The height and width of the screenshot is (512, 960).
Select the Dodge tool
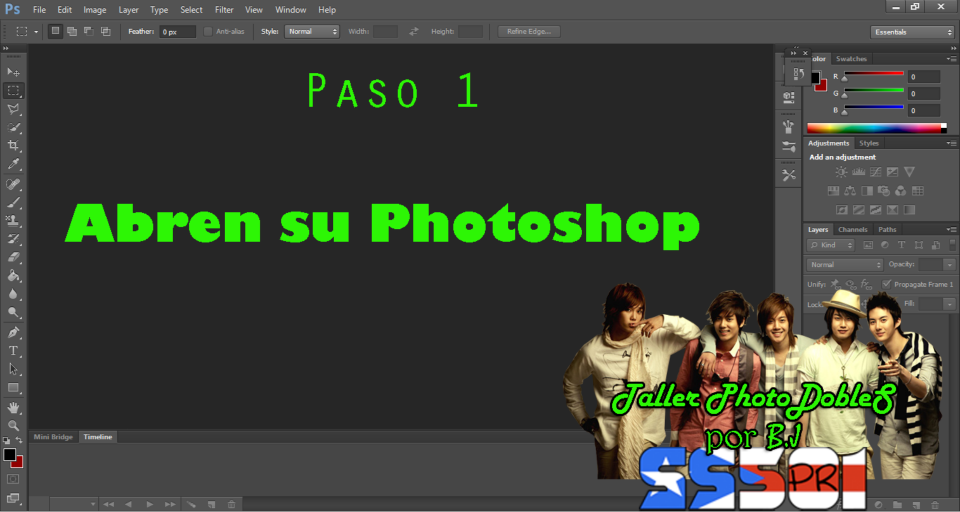[13, 312]
